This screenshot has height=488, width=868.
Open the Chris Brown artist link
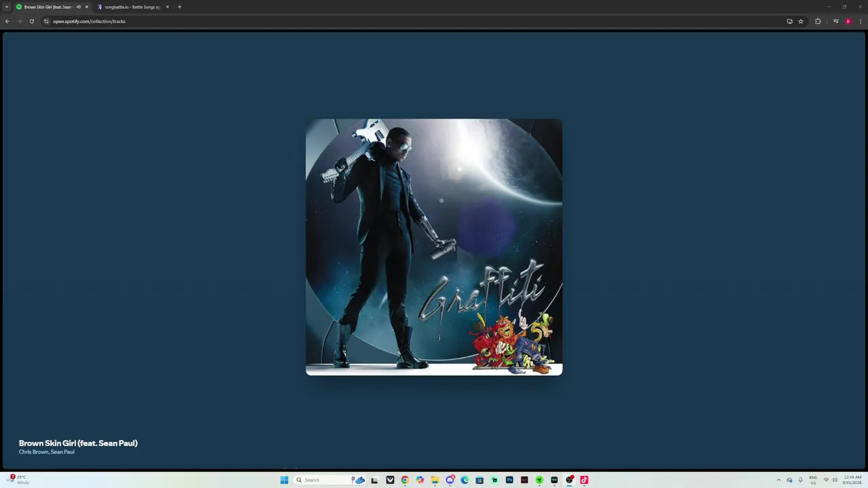[33, 452]
